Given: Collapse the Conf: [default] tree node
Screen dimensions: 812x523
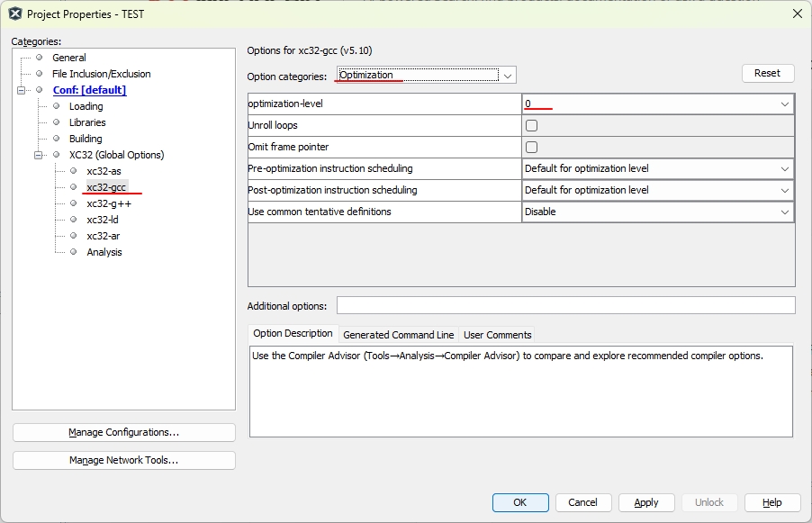Looking at the screenshot, I should click(22, 90).
